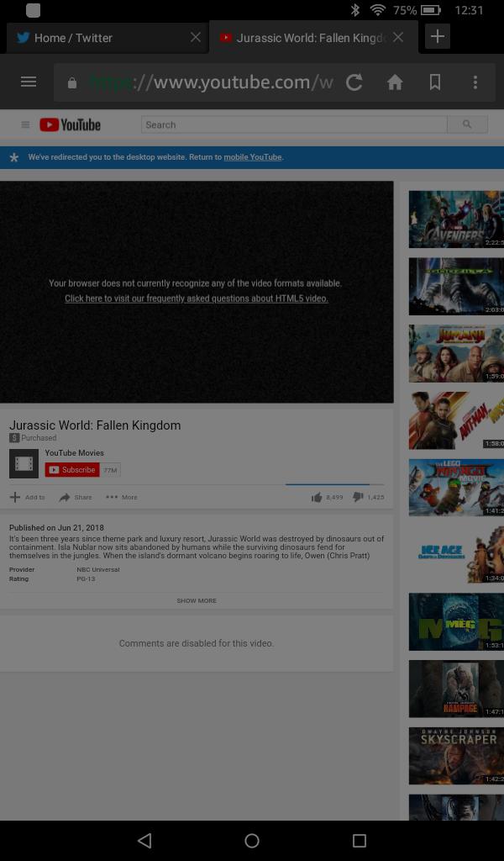Dislike the video thumbs down
Viewport: 504px width, 861px height.
(x=368, y=498)
